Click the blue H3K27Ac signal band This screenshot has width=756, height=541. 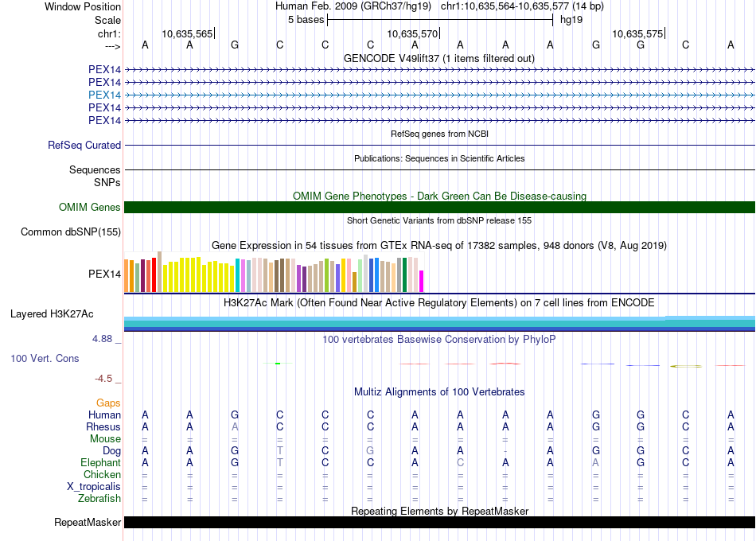[x=439, y=322]
